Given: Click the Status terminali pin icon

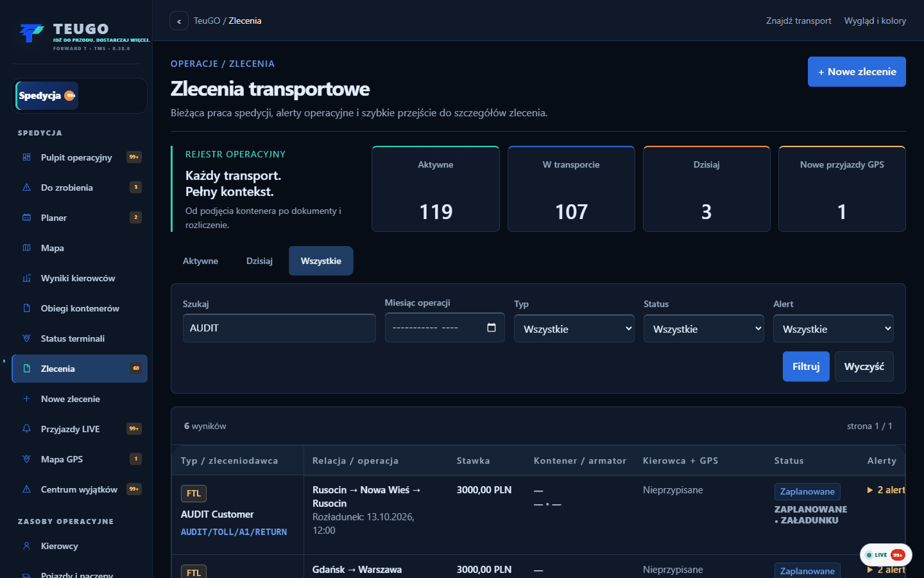Looking at the screenshot, I should click(x=26, y=338).
